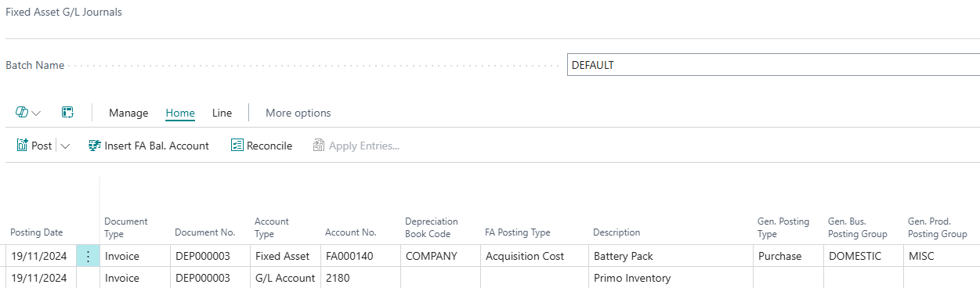The width and height of the screenshot is (980, 288).
Task: Open row options for Battery Pack line
Action: [88, 256]
